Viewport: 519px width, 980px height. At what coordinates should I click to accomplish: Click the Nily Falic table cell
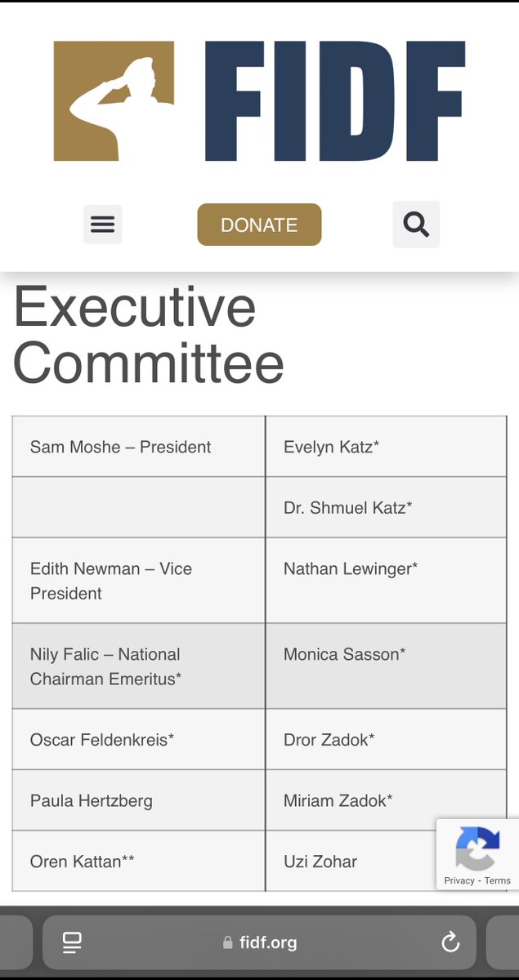tap(138, 666)
